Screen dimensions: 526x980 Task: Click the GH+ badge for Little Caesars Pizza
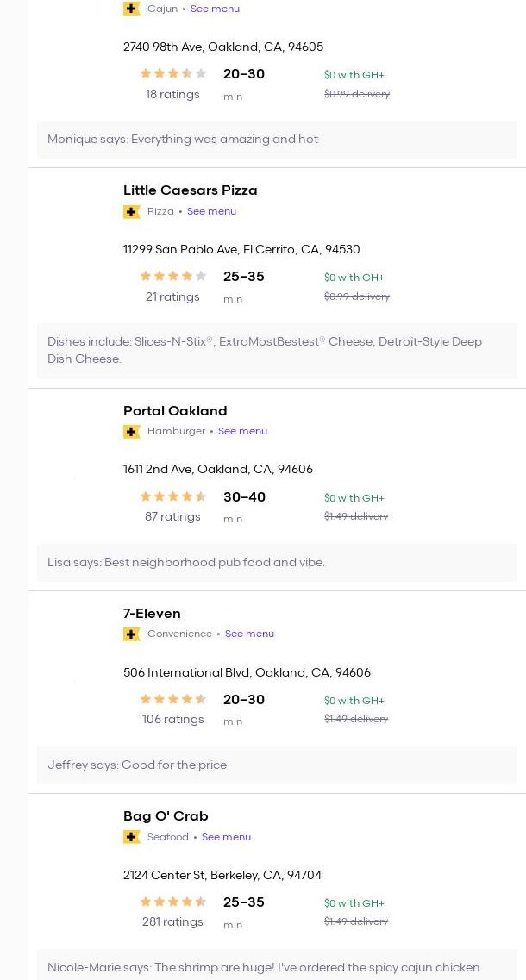(132, 211)
